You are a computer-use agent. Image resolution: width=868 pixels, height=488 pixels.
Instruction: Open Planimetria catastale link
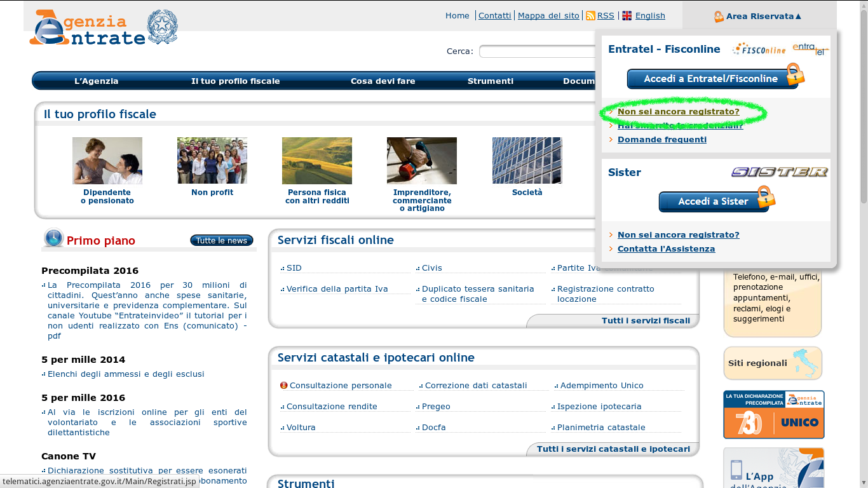pyautogui.click(x=601, y=428)
